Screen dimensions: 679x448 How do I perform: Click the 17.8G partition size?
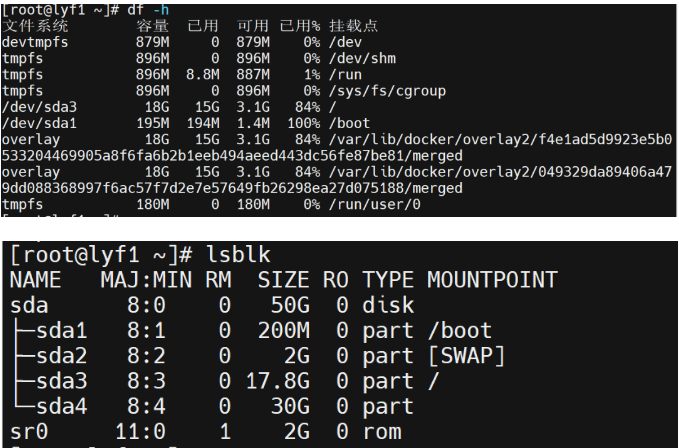pyautogui.click(x=278, y=381)
